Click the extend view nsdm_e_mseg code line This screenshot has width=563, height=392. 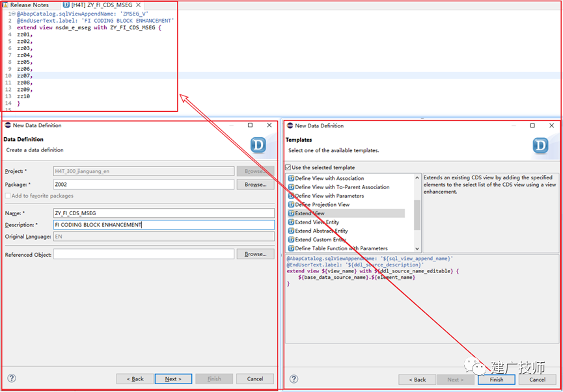point(89,27)
